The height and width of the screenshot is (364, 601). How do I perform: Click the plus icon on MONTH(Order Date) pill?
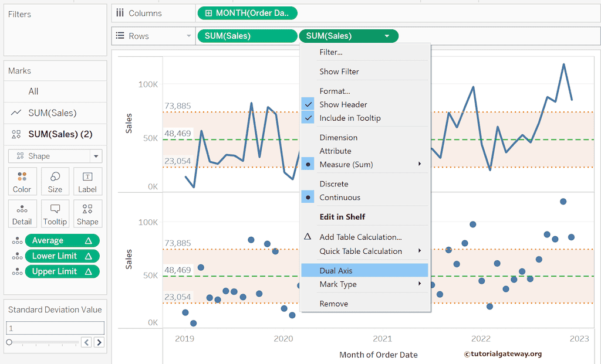208,13
